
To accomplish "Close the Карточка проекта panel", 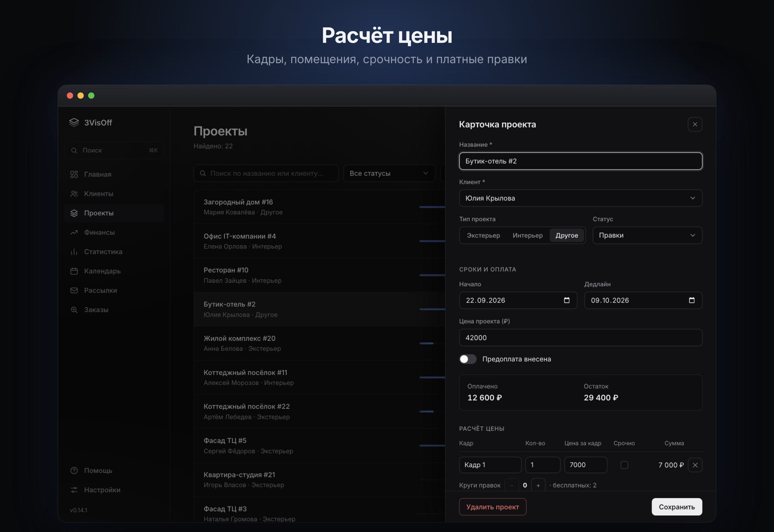I will pyautogui.click(x=695, y=124).
